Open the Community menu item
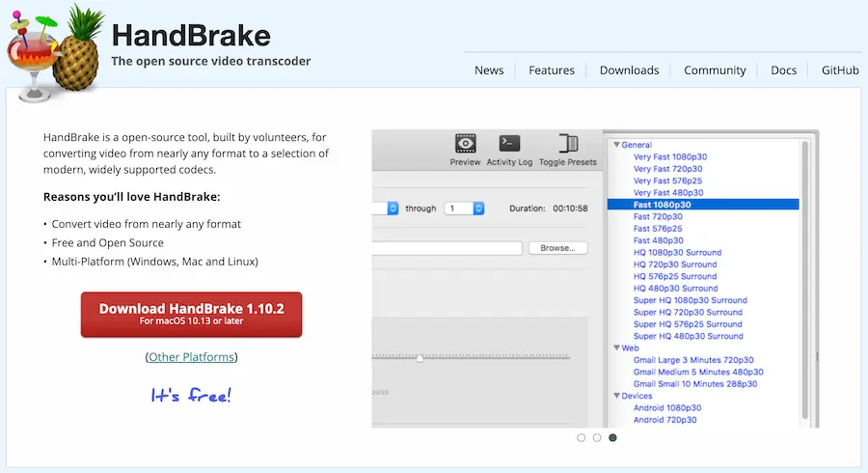 click(715, 70)
